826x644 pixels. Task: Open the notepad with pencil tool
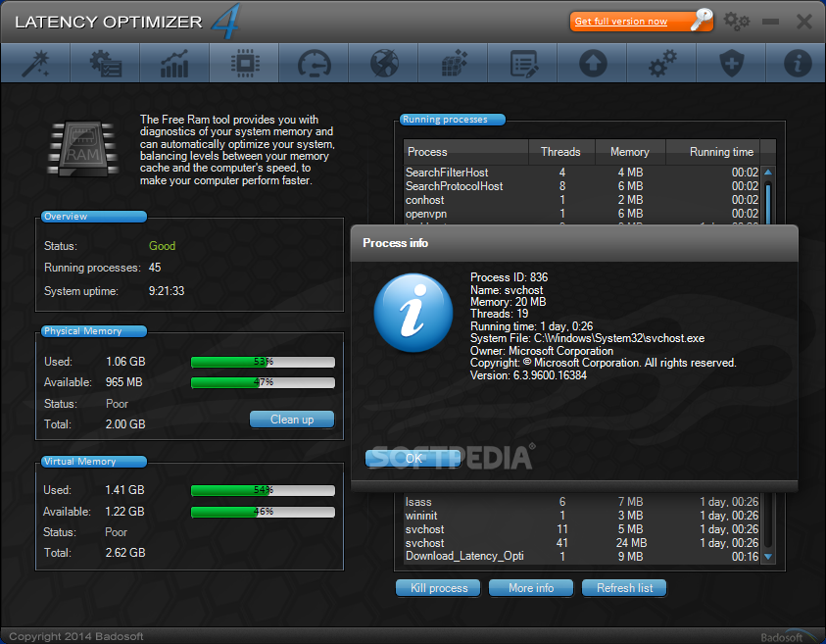coord(522,64)
